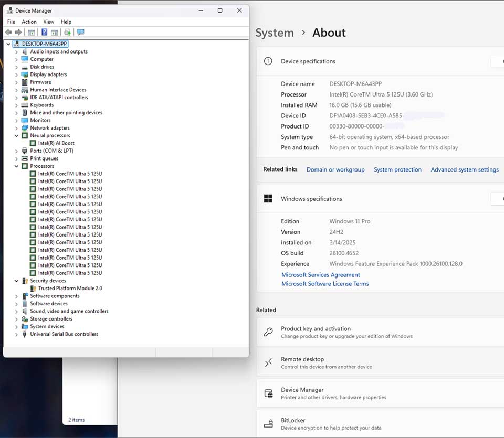The image size is (504, 438).
Task: Click the Help icon in Device Manager toolbar
Action: (x=45, y=32)
